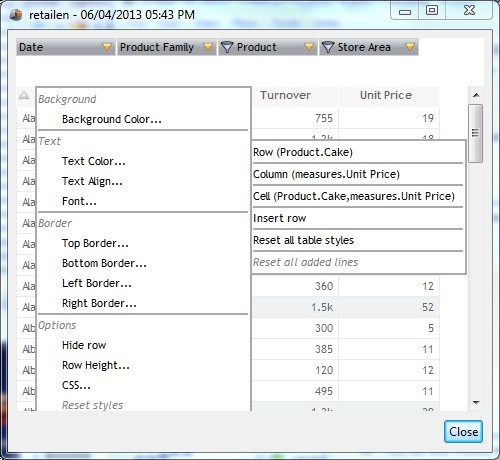Image resolution: width=500 pixels, height=460 pixels.
Task: Open the Product Family dropdown arrow
Action: click(208, 47)
